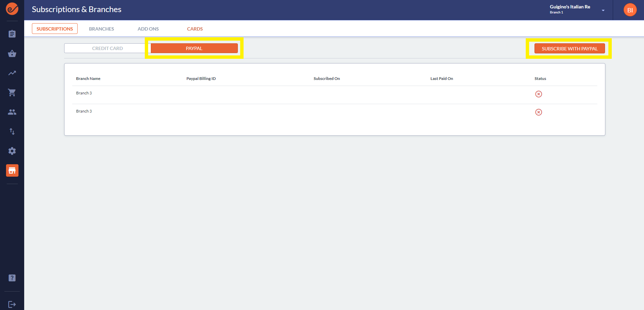Switch to the Branches tab
The image size is (644, 310).
click(101, 29)
